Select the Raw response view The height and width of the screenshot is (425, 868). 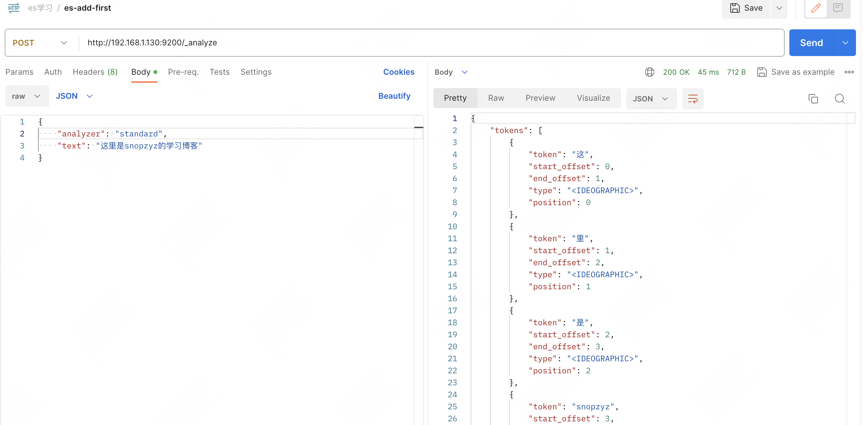[496, 98]
